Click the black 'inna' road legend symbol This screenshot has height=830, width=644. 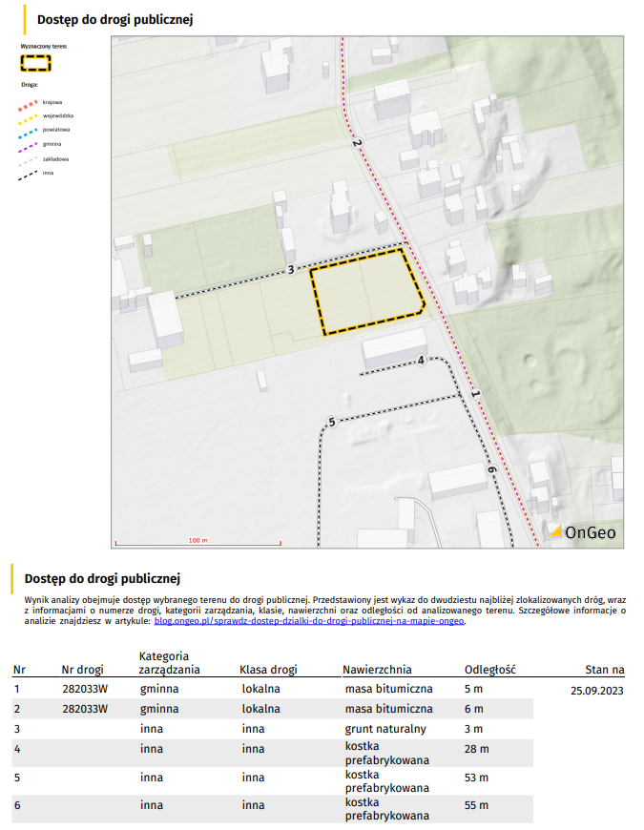(x=31, y=173)
